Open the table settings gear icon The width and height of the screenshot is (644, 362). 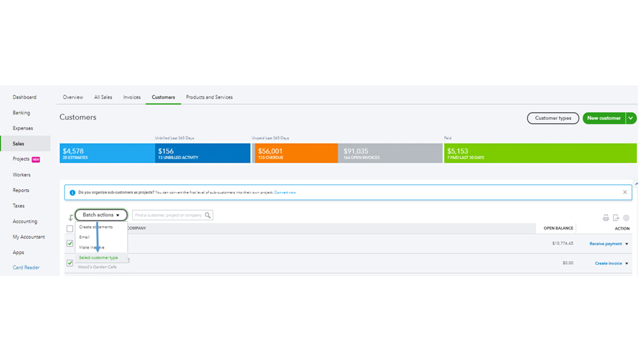(x=626, y=218)
